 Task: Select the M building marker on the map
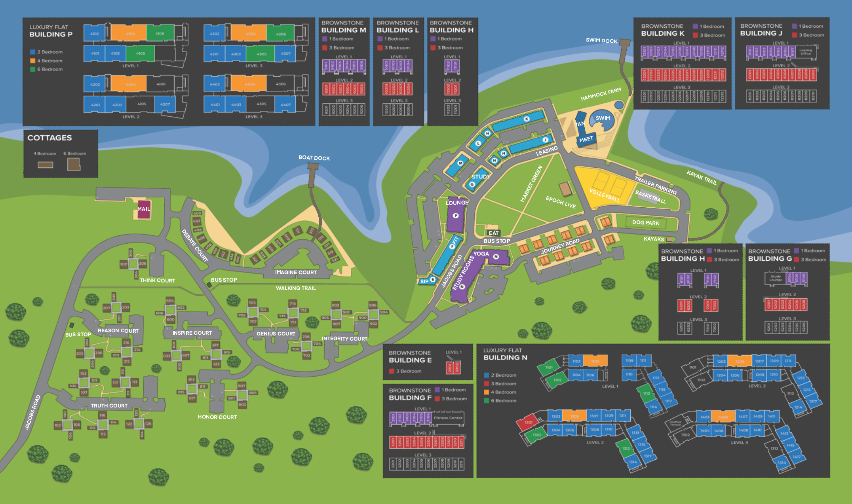coord(460,163)
